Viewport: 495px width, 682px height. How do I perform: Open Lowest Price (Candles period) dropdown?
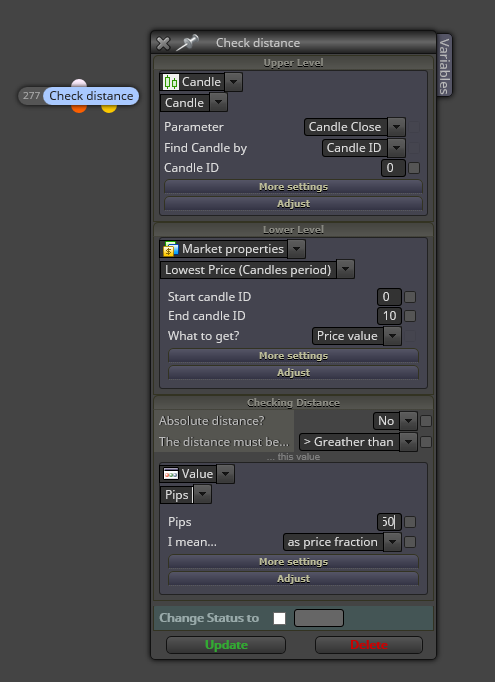[x=345, y=270]
